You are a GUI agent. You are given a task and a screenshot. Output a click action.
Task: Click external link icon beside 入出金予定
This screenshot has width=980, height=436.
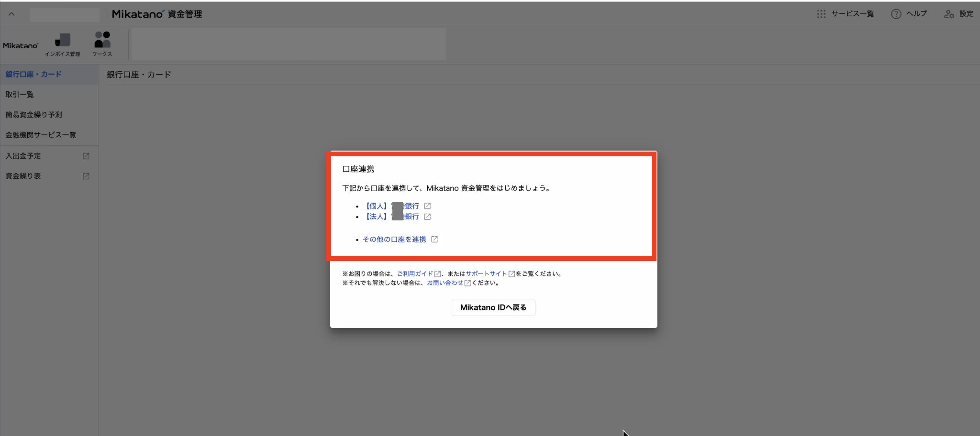(x=86, y=156)
